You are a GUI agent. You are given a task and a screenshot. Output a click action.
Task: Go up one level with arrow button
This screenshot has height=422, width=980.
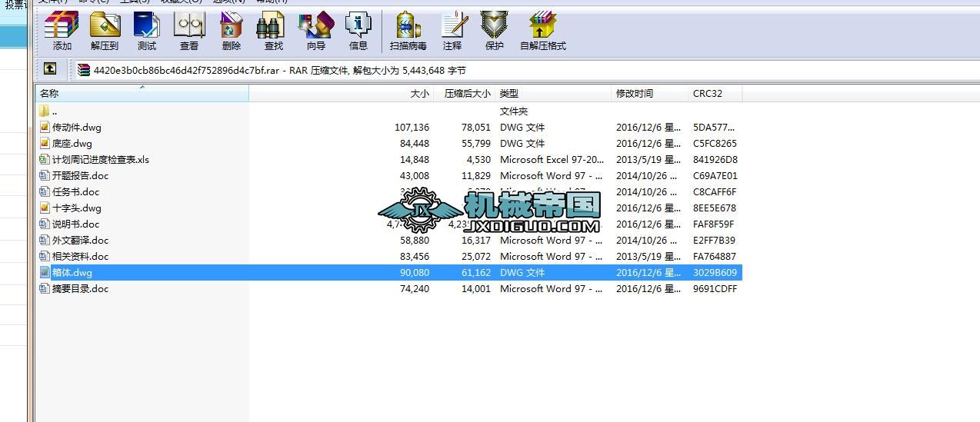50,69
